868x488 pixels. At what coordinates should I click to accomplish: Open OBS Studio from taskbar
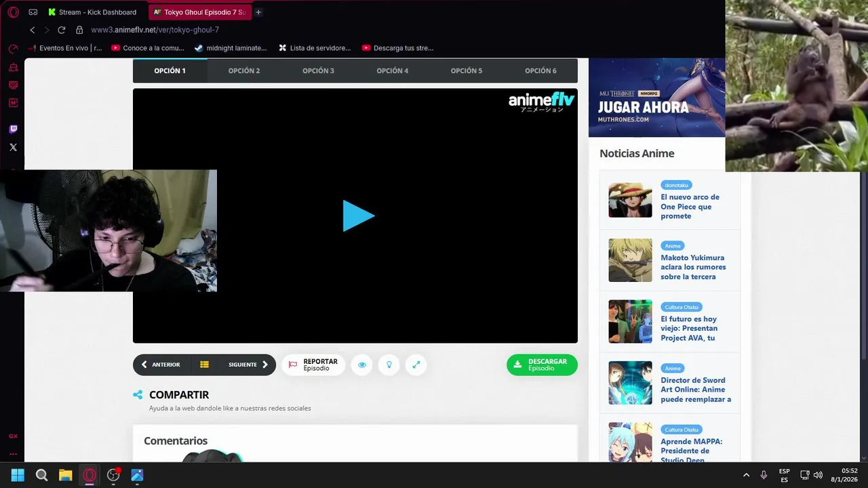pos(113,475)
